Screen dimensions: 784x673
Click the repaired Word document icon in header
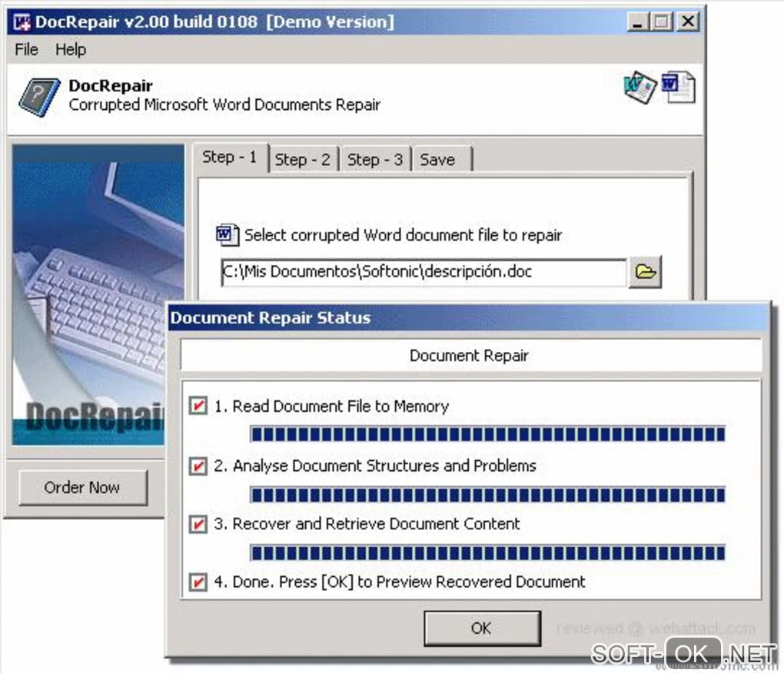pos(678,88)
